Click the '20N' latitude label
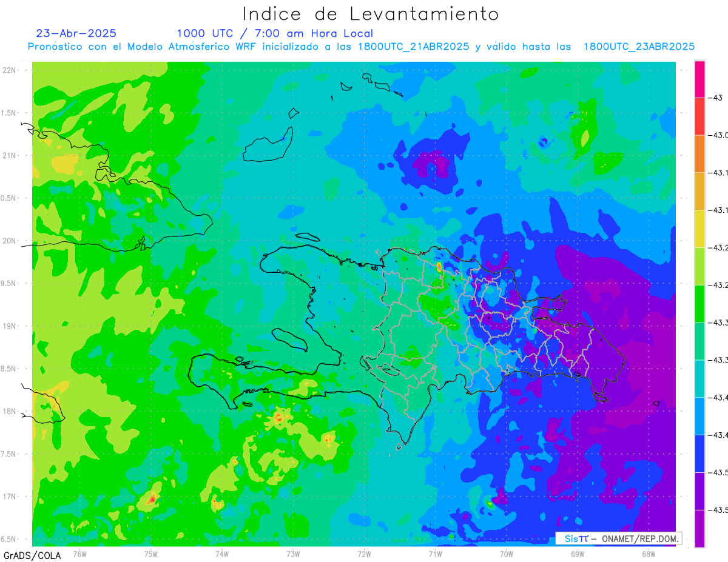Screen dimensions: 728x562 [x=10, y=241]
